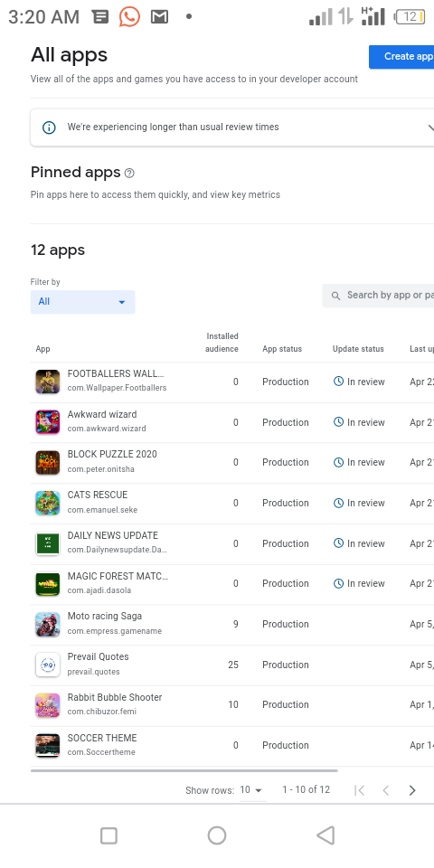Click the Create app button
The height and width of the screenshot is (868, 434).
point(401,56)
